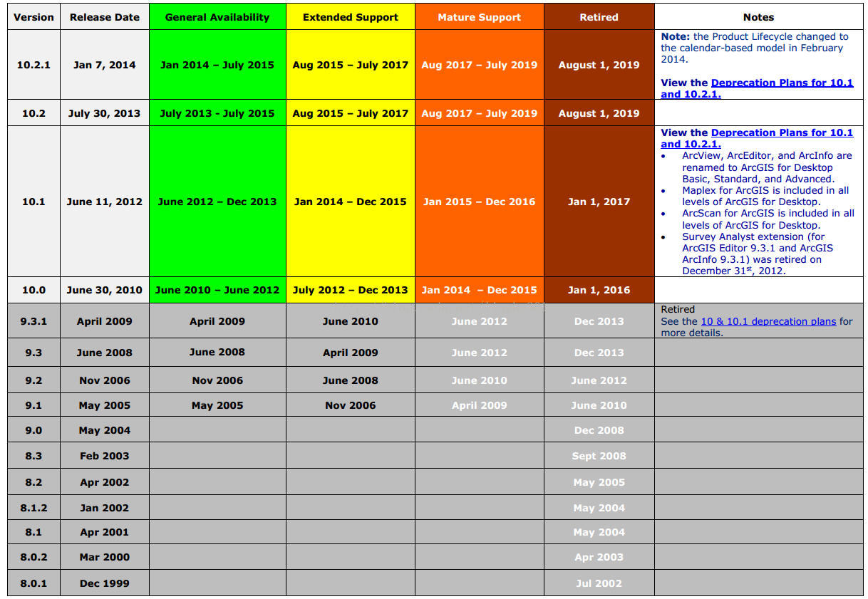Click release date June 11, 2012
The width and height of the screenshot is (868, 599).
[105, 202]
